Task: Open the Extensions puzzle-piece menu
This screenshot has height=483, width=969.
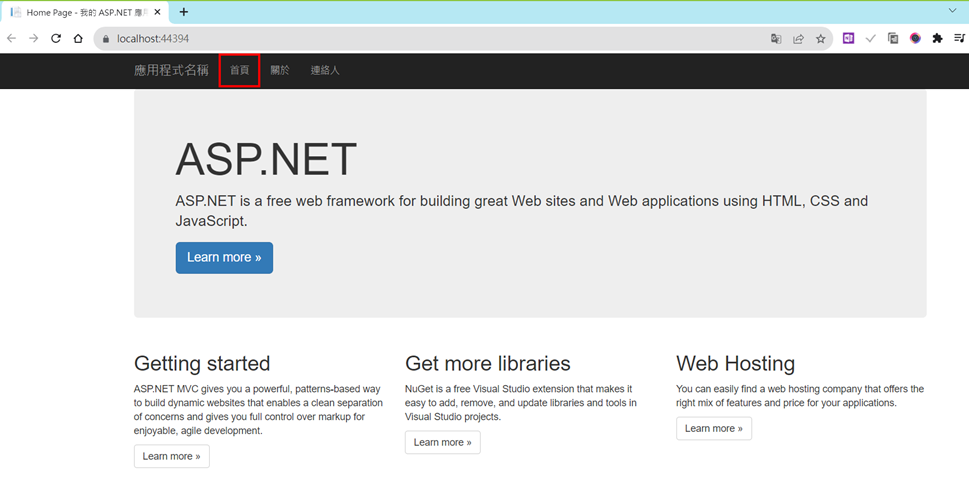Action: point(937,38)
